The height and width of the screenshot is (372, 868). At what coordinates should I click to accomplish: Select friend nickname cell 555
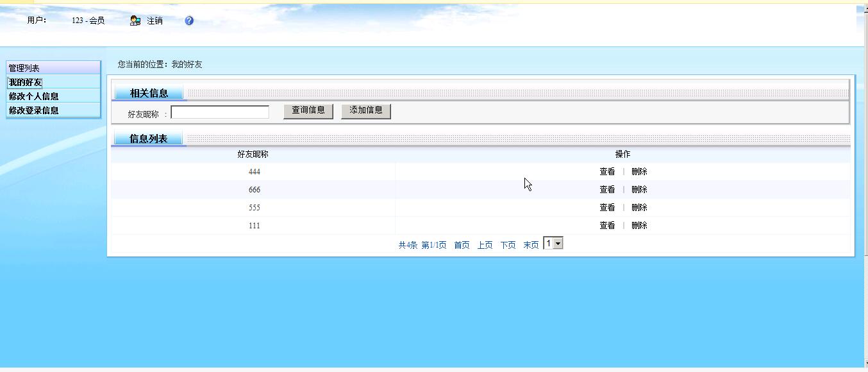pyautogui.click(x=254, y=208)
